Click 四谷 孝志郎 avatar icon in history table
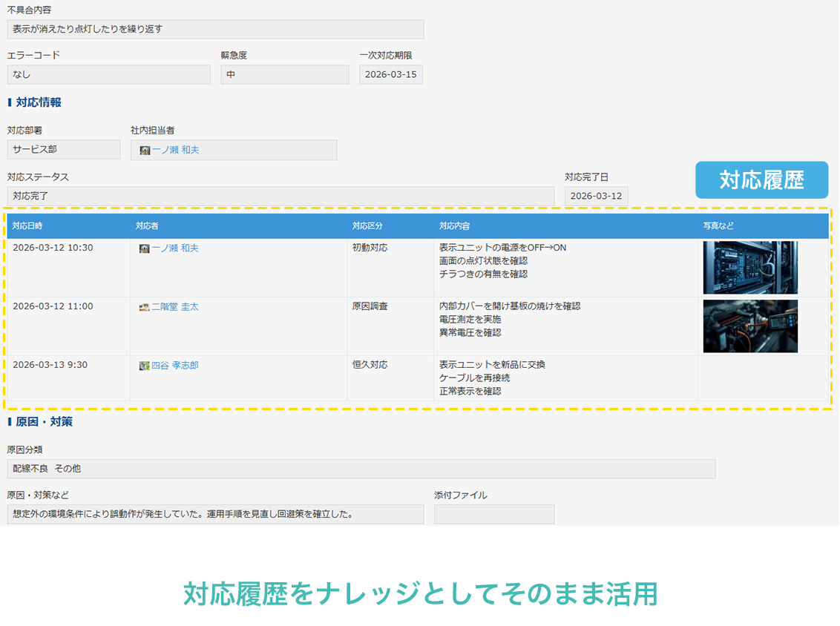Viewport: 840px width, 626px height. click(145, 366)
